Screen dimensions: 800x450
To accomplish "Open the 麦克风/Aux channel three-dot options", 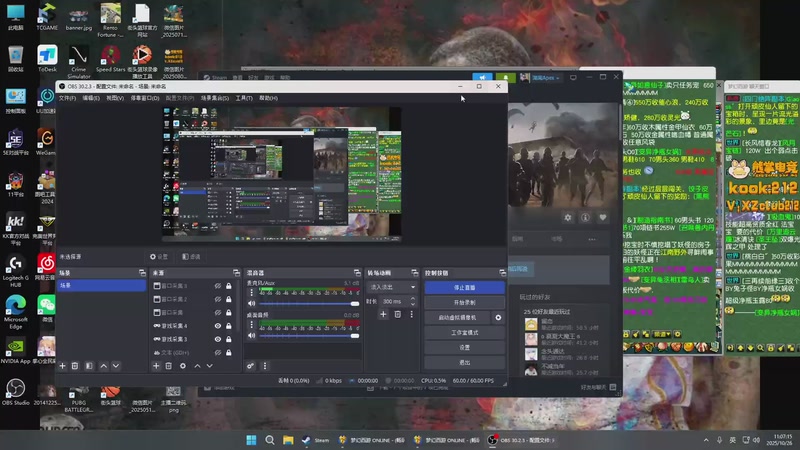I will point(251,293).
